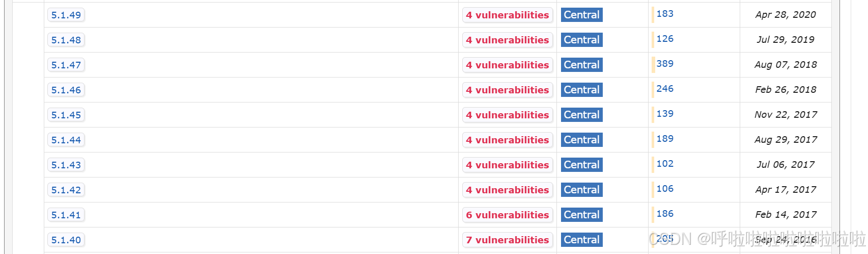Select the 5.1.47 version entry
868x254 pixels.
tap(66, 65)
